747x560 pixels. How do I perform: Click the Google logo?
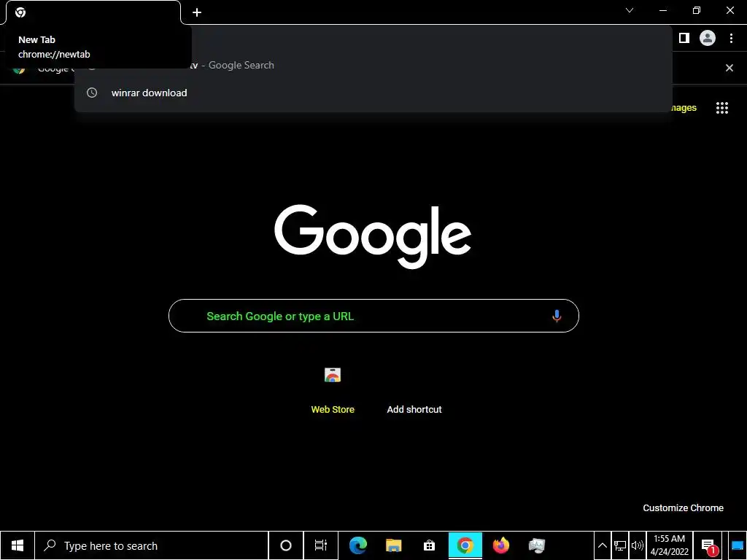pyautogui.click(x=373, y=236)
